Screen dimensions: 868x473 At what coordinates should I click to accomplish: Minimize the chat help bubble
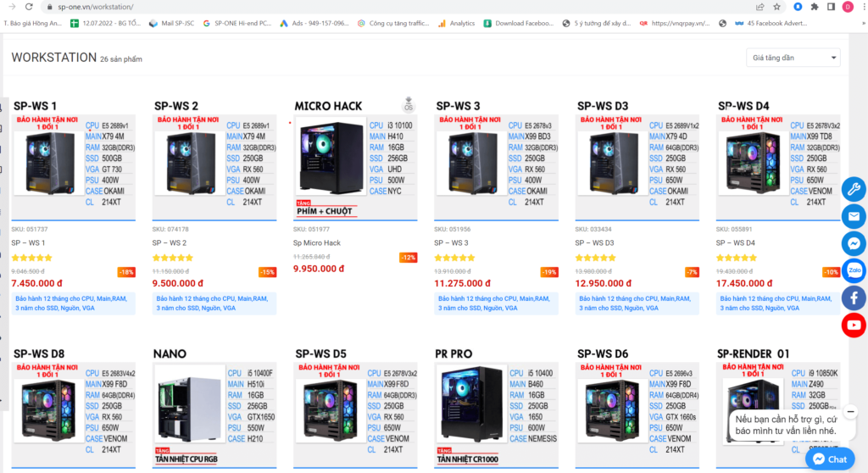click(x=851, y=411)
